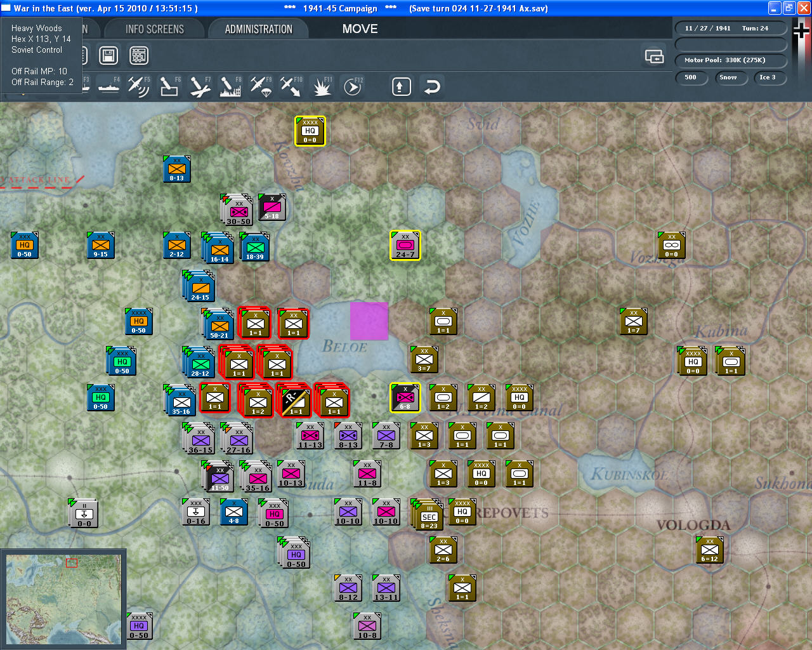812x650 pixels.
Task: Select the 10-13 pink unit
Action: 291,474
